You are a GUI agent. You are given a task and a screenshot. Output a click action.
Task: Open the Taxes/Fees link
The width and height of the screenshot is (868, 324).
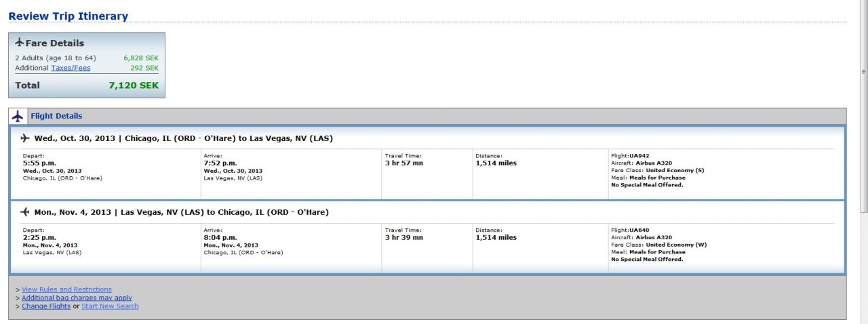click(x=71, y=68)
